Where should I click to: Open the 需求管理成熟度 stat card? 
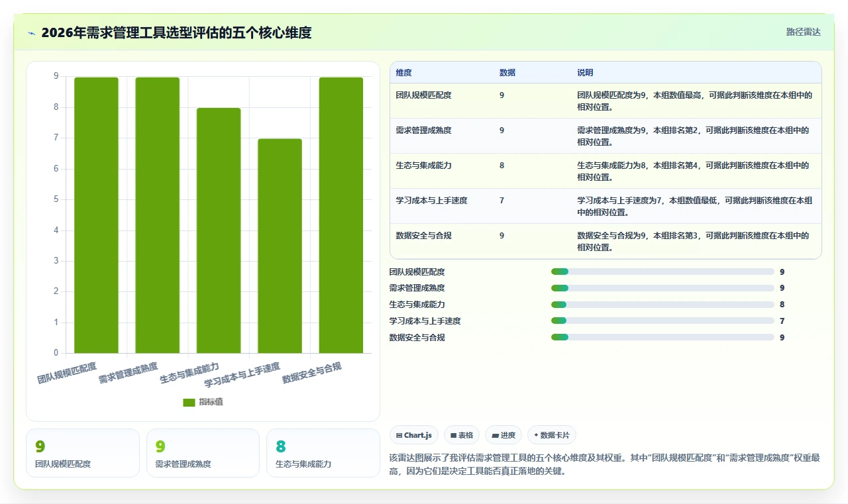click(x=203, y=453)
